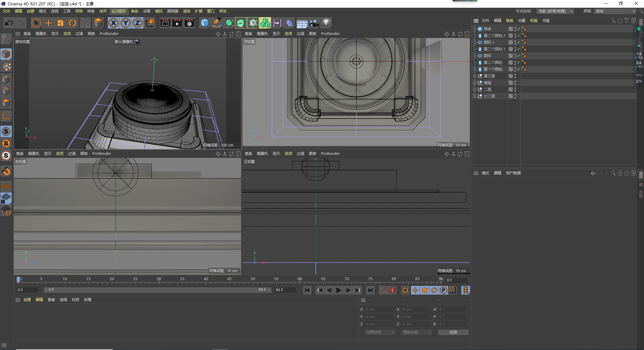
Task: Expand the 第三层 group in object tree
Action: click(x=475, y=76)
